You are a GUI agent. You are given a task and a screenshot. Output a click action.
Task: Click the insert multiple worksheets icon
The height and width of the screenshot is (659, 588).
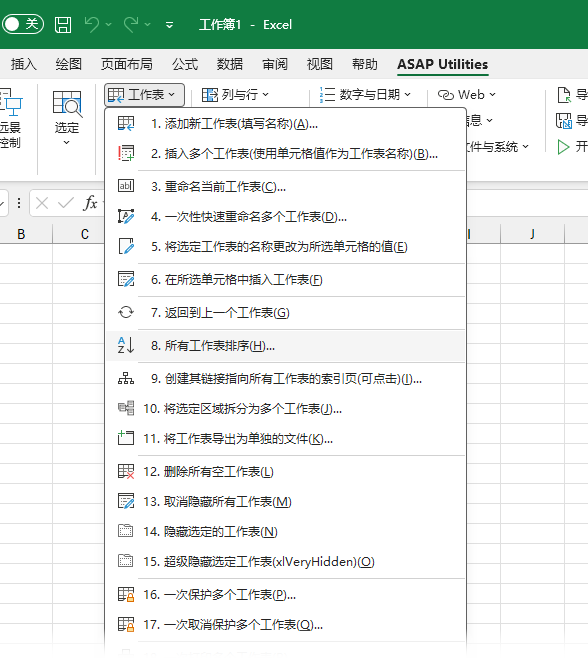(126, 154)
